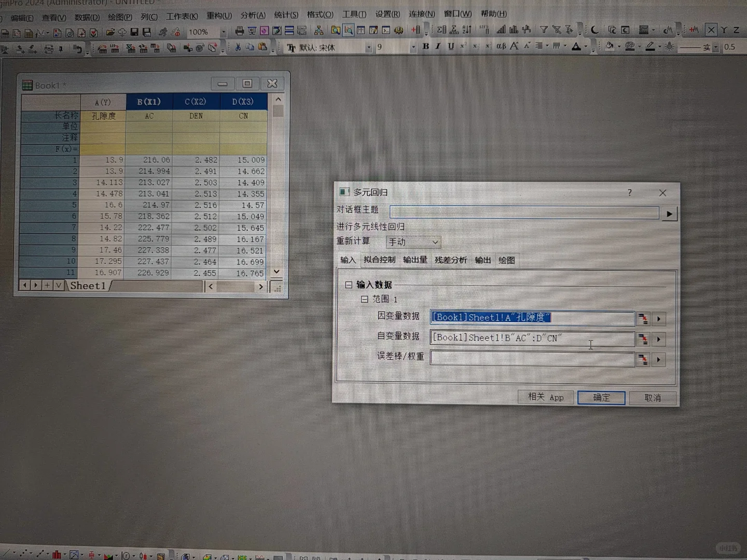The width and height of the screenshot is (747, 560).
Task: Open the 重新计算 recalculate dropdown
Action: click(435, 242)
